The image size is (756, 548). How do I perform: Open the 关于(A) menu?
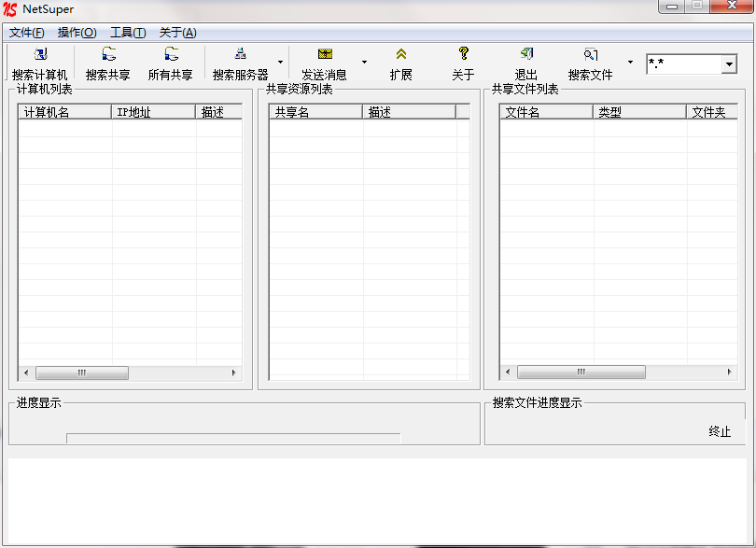pyautogui.click(x=175, y=31)
